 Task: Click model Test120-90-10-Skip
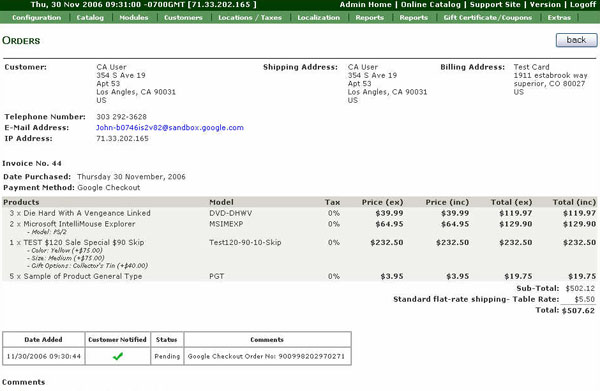point(245,242)
